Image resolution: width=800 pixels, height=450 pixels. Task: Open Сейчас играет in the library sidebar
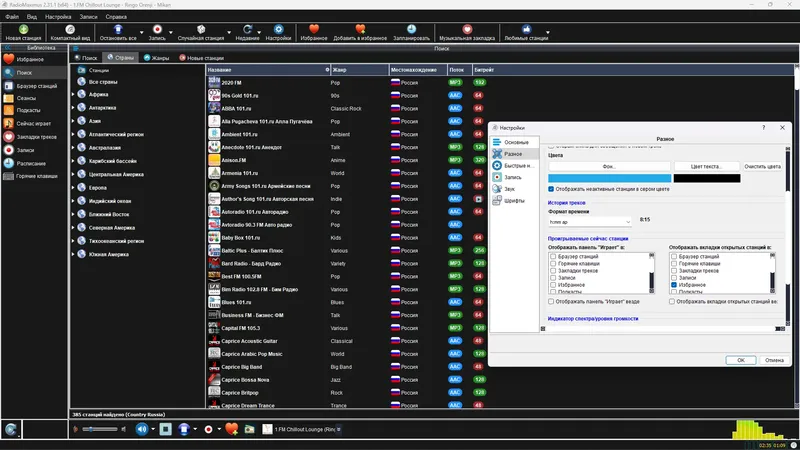pyautogui.click(x=34, y=123)
